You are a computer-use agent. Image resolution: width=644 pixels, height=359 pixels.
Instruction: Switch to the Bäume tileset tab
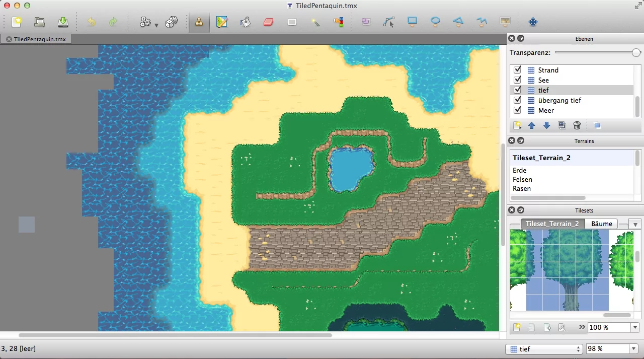602,224
